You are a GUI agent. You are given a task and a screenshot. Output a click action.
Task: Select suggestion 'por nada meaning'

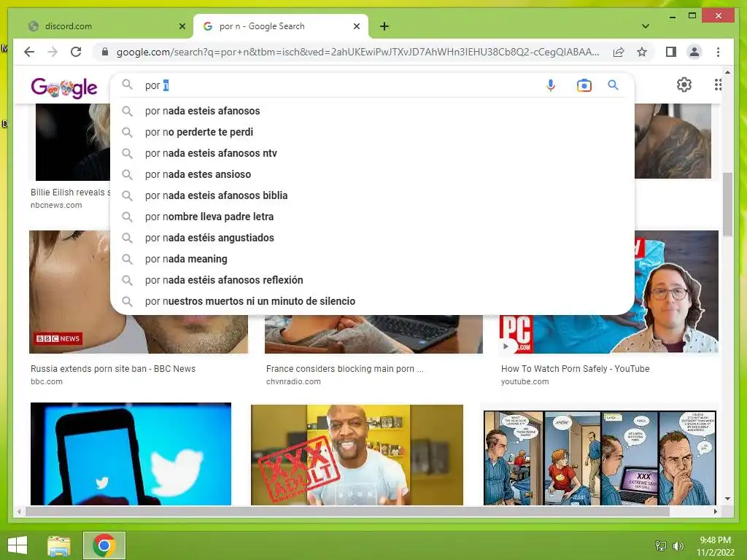371,259
